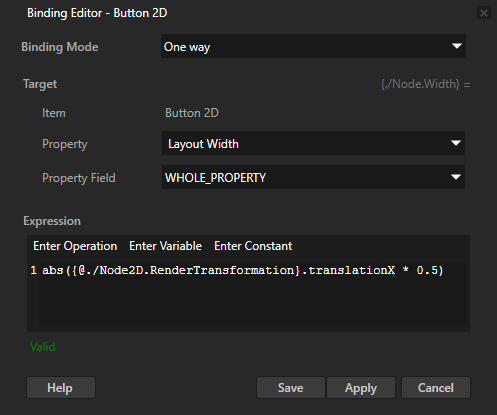497x415 pixels.
Task: Save the binding
Action: (291, 388)
